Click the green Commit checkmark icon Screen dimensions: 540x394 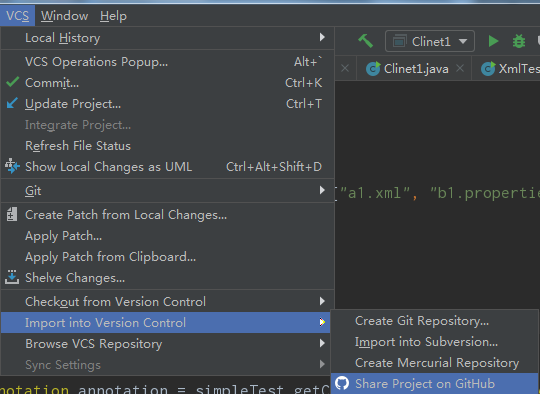point(12,82)
